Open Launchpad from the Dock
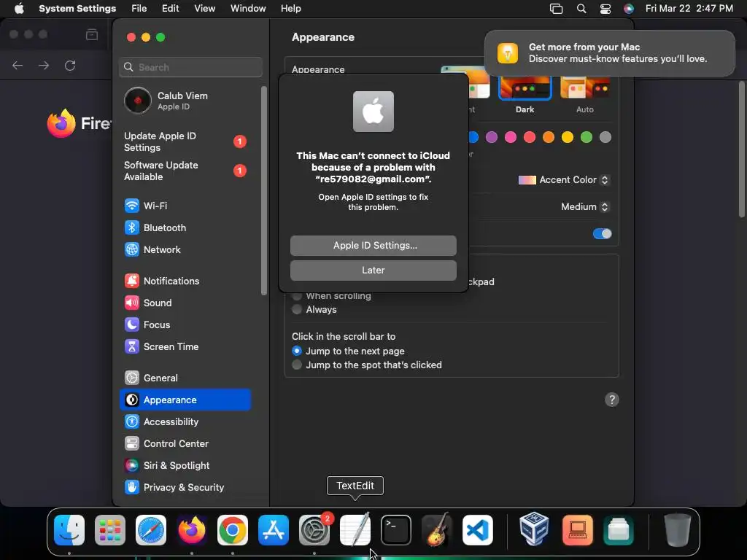The height and width of the screenshot is (560, 747). [x=110, y=530]
